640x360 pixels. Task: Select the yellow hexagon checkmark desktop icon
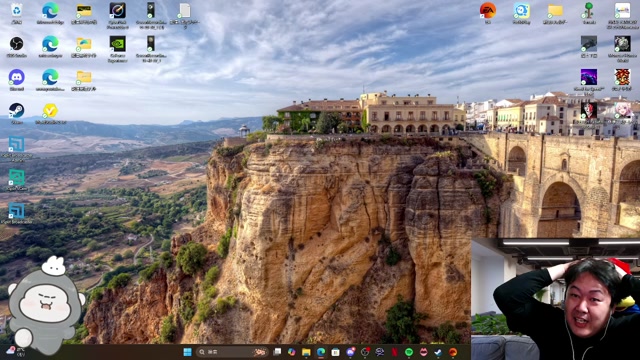(50, 113)
